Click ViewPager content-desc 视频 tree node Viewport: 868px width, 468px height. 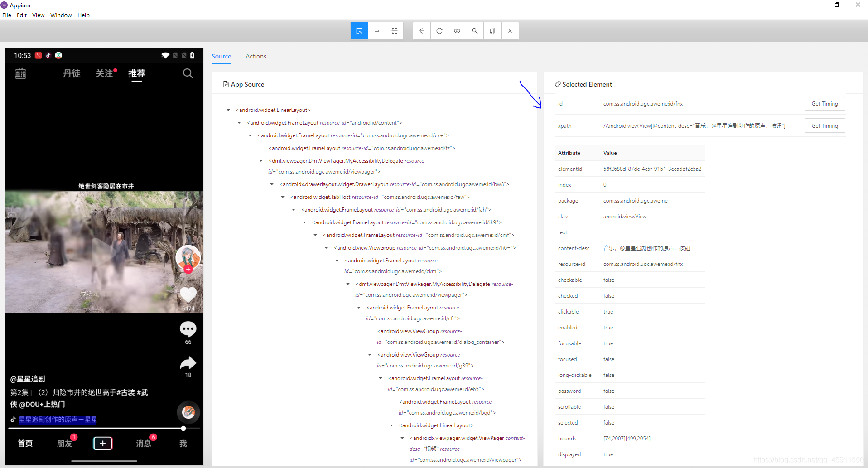pyautogui.click(x=467, y=449)
